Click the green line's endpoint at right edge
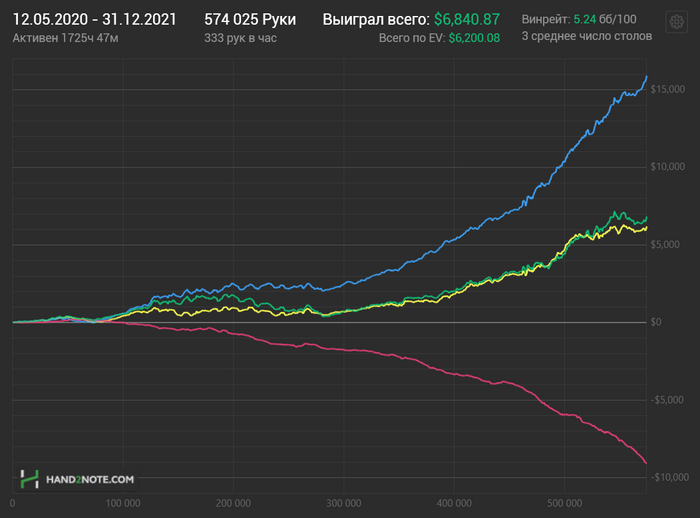Viewport: 700px width, 518px height. (x=646, y=217)
